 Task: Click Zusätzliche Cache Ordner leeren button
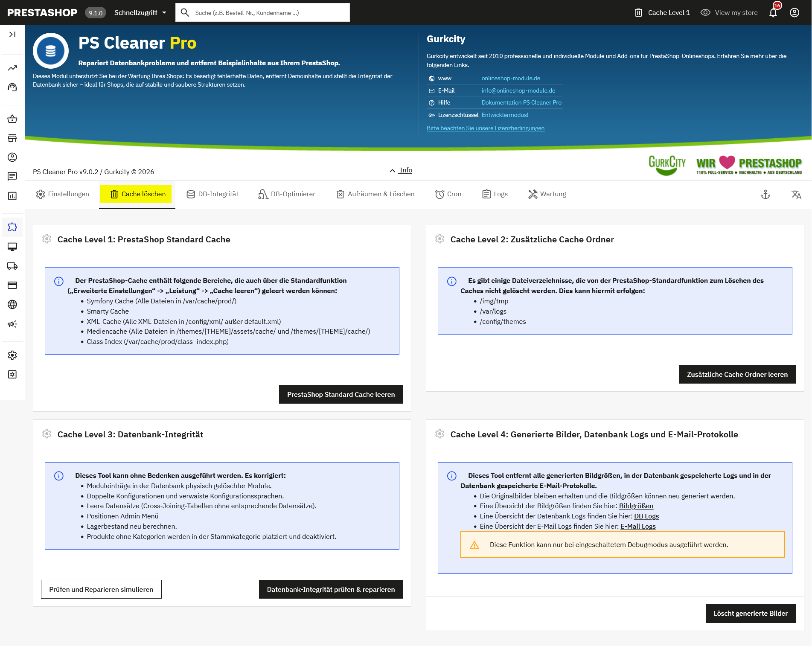point(737,374)
